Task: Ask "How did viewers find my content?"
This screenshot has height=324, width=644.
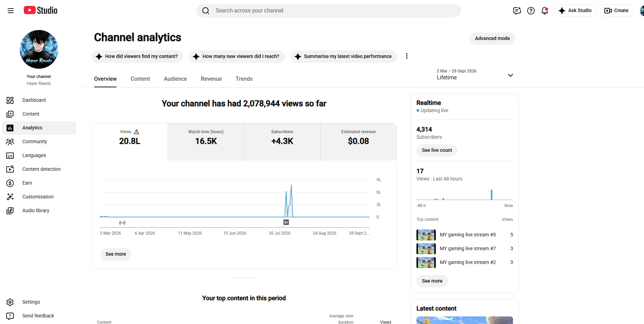Action: (137, 56)
